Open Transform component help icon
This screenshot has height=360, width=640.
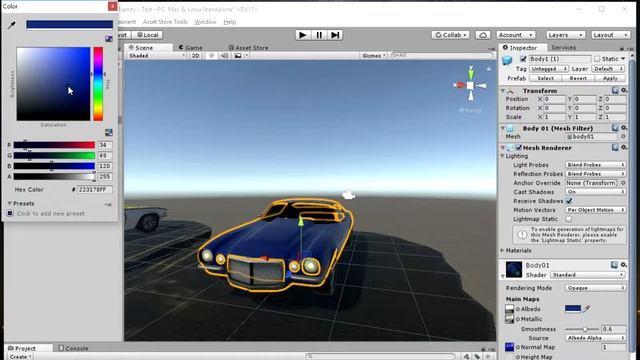coord(615,90)
